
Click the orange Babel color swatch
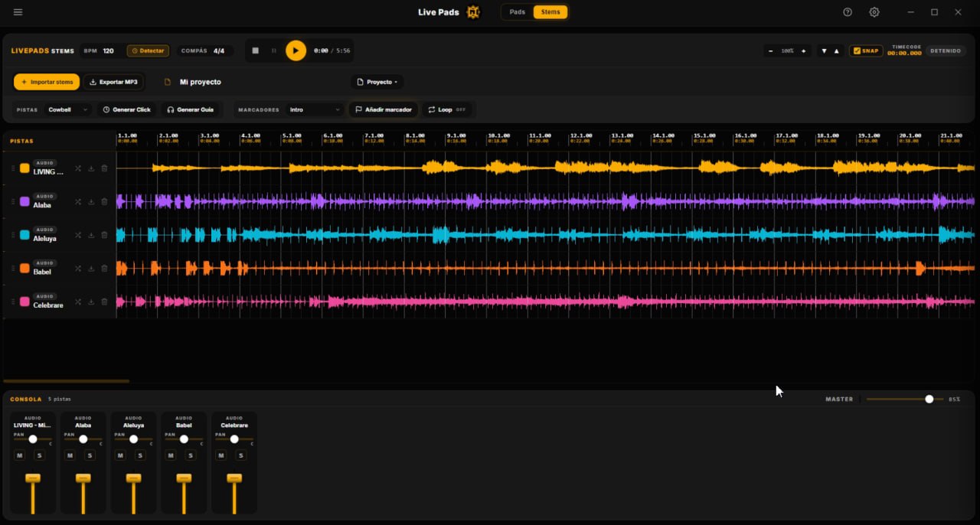click(x=24, y=268)
